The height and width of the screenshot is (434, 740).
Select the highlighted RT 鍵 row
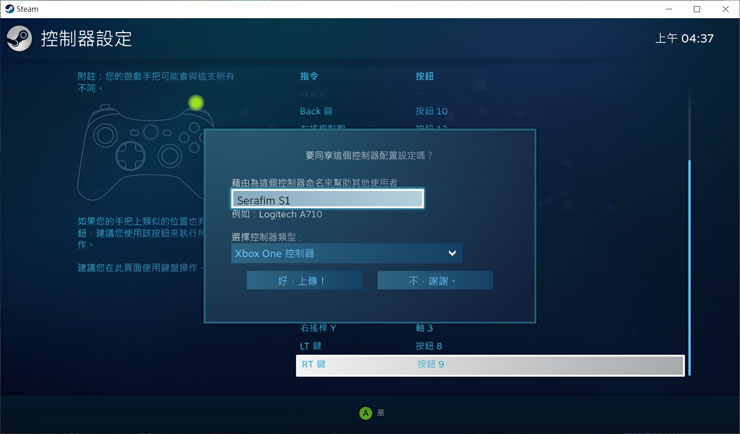[490, 365]
